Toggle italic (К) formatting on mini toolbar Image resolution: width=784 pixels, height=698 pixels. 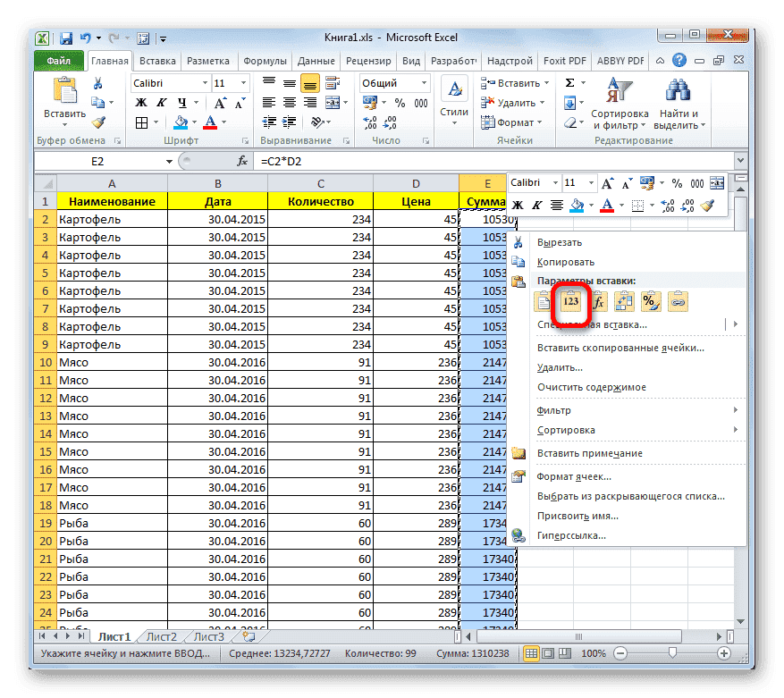(536, 205)
